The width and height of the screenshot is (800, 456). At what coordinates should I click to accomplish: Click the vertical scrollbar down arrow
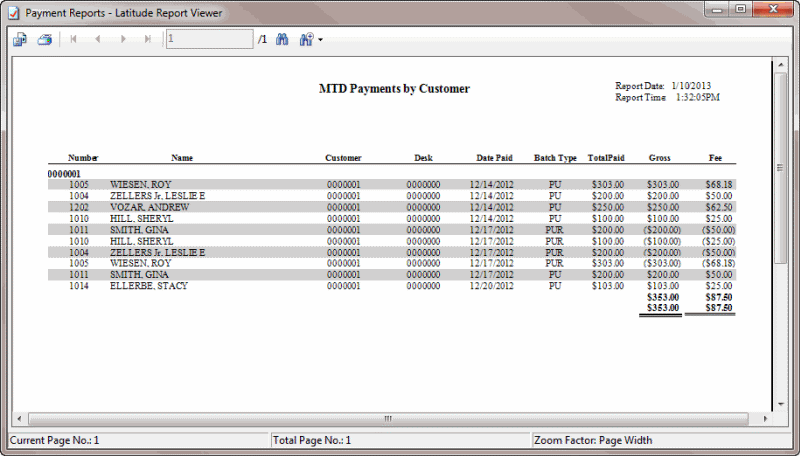tap(780, 403)
